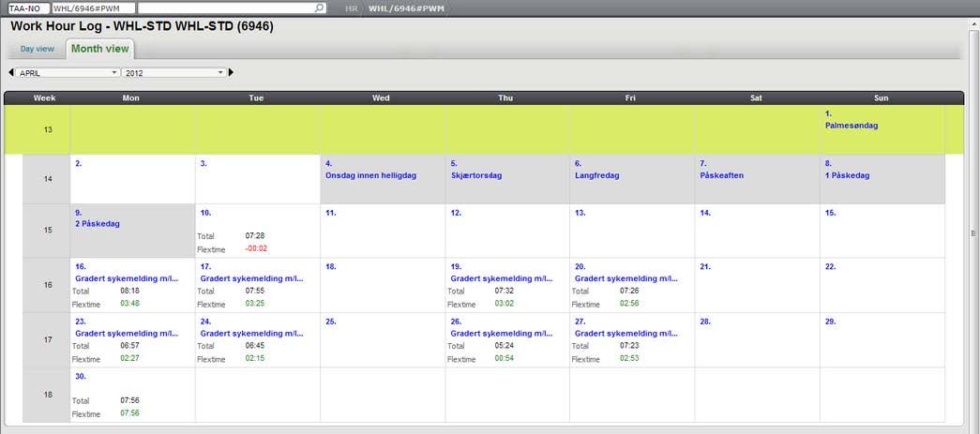
Task: Go to previous month arrow
Action: coord(10,72)
